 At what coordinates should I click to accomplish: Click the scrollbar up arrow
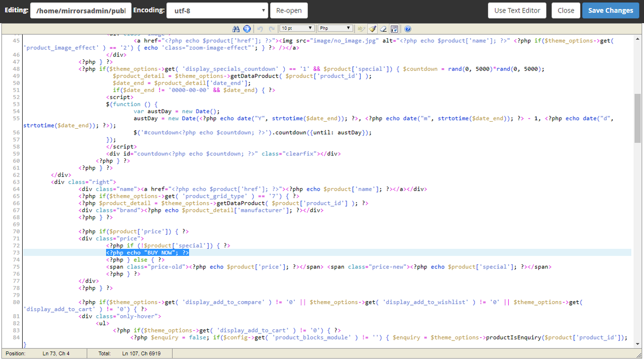pos(638,38)
